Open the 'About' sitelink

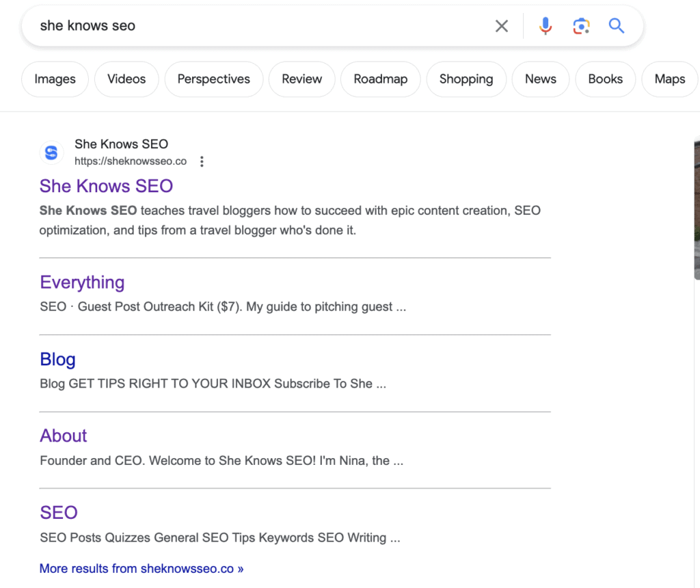pos(64,436)
